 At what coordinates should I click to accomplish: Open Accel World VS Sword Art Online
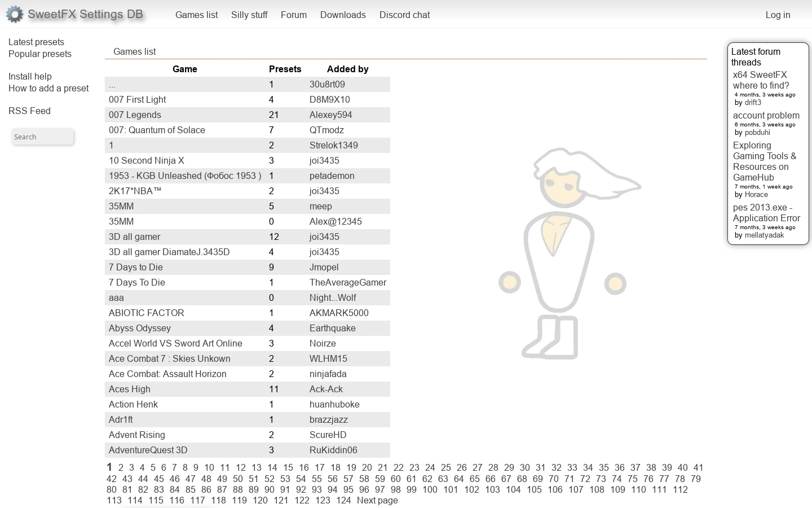175,343
